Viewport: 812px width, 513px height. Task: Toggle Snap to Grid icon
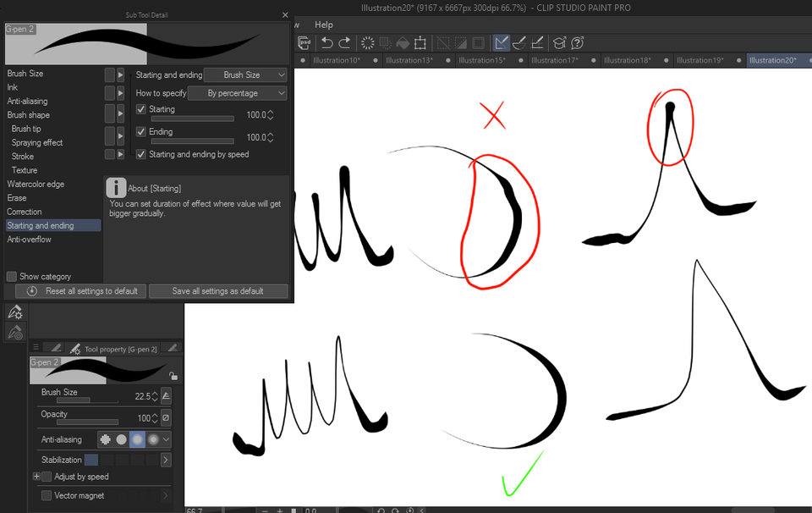click(538, 42)
